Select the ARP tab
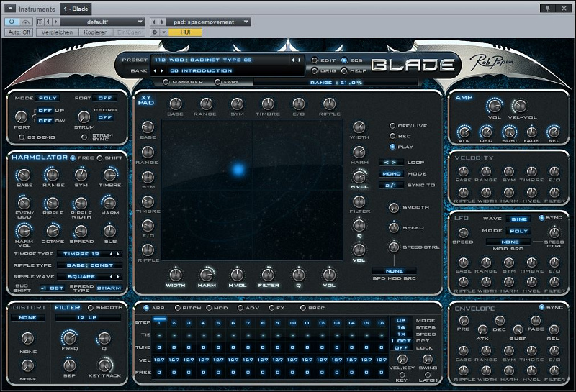Image resolution: width=576 pixels, height=392 pixels. click(x=146, y=308)
